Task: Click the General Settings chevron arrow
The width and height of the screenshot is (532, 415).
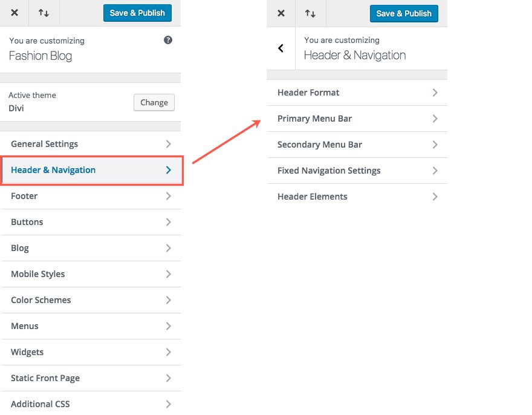Action: tap(169, 144)
